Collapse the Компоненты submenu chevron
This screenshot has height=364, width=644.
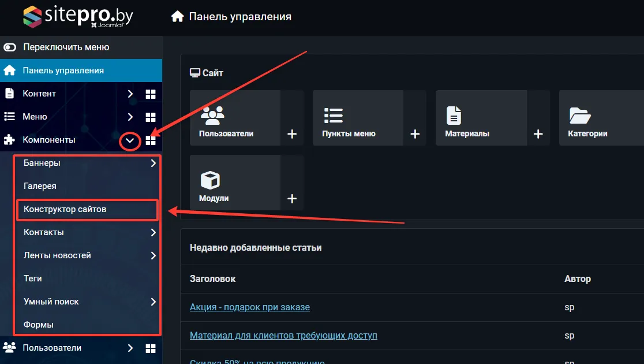click(130, 140)
